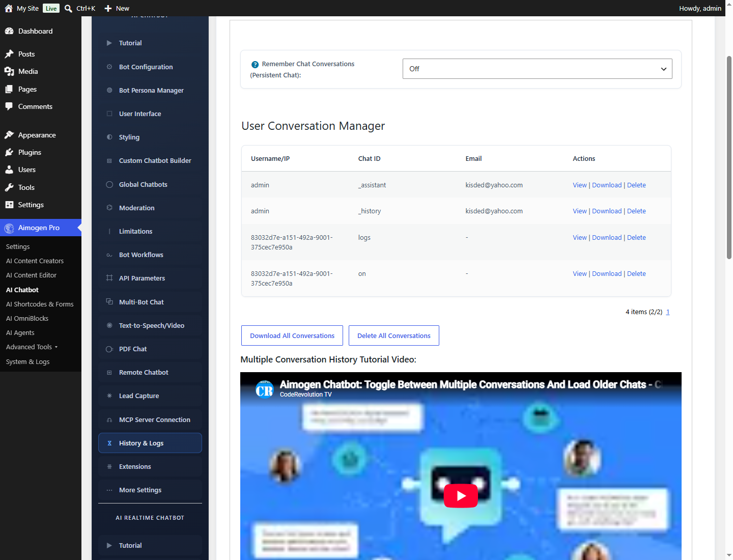Click the Tools wrench icon

pyautogui.click(x=9, y=187)
